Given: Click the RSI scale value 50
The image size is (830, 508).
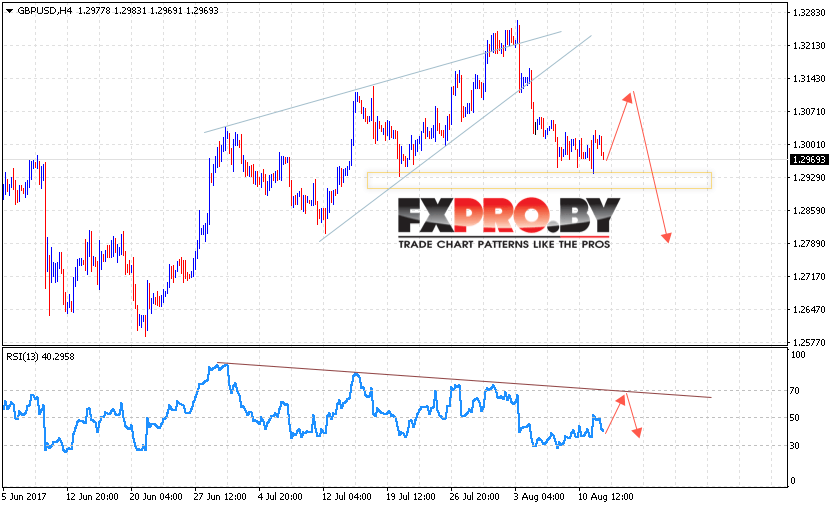Looking at the screenshot, I should click(795, 418).
